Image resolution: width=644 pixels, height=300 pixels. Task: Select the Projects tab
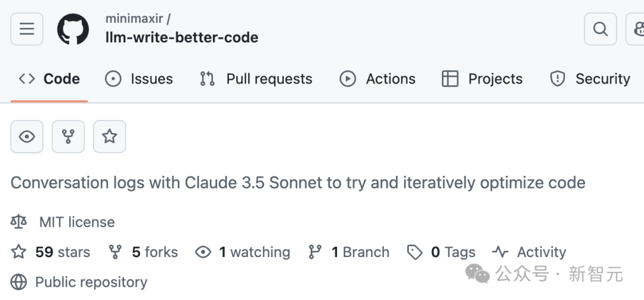(x=482, y=79)
